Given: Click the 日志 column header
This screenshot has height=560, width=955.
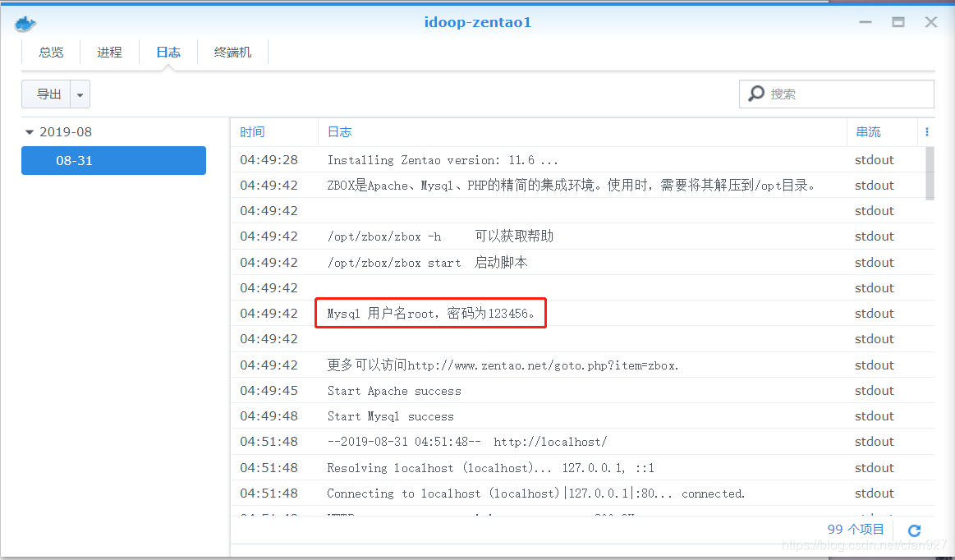Looking at the screenshot, I should pos(582,131).
